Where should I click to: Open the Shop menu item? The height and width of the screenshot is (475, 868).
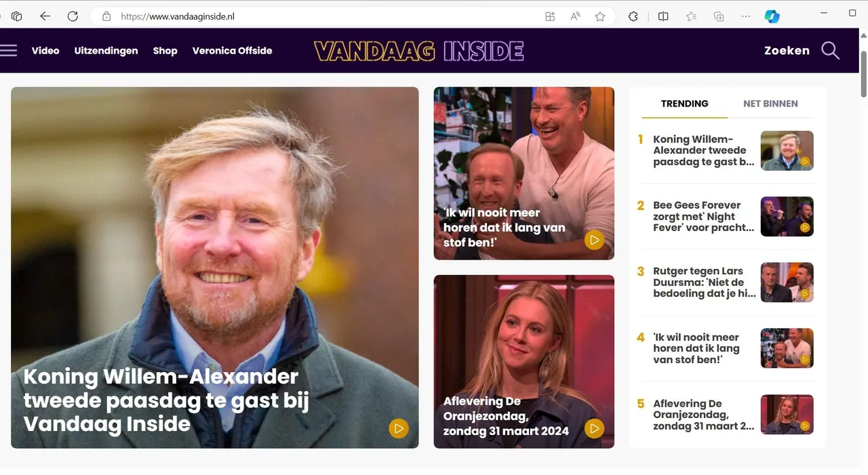point(165,50)
